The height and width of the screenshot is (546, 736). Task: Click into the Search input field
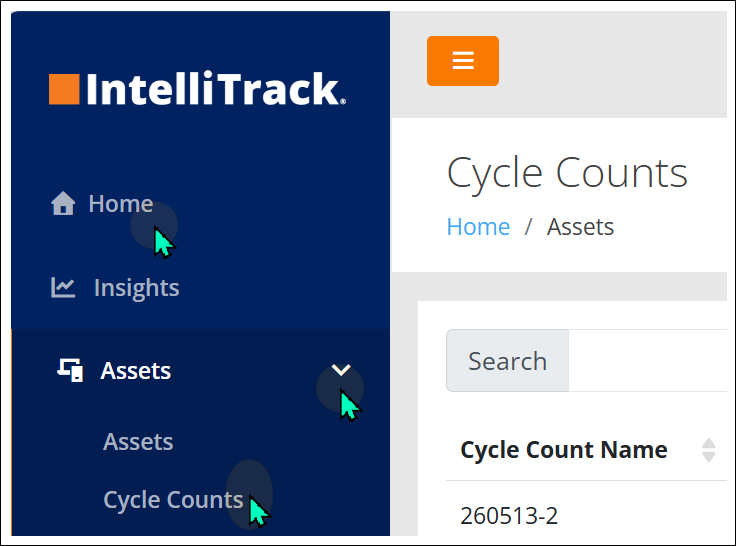[648, 361]
